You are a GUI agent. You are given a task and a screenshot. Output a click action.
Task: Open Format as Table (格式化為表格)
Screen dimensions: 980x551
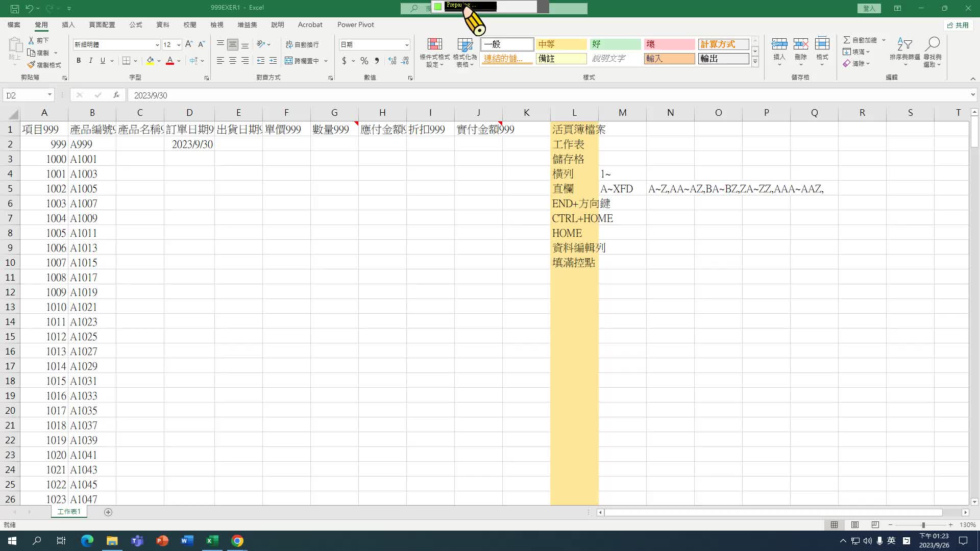[464, 53]
